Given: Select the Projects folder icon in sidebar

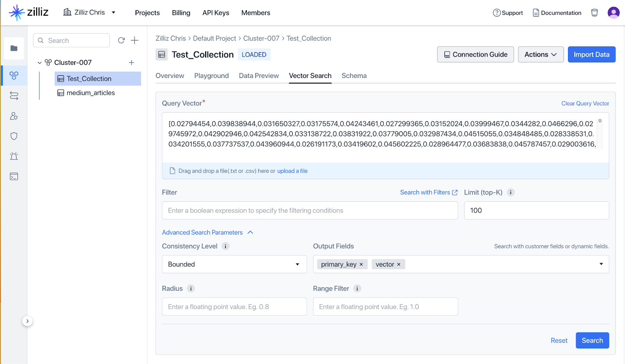Looking at the screenshot, I should point(14,48).
